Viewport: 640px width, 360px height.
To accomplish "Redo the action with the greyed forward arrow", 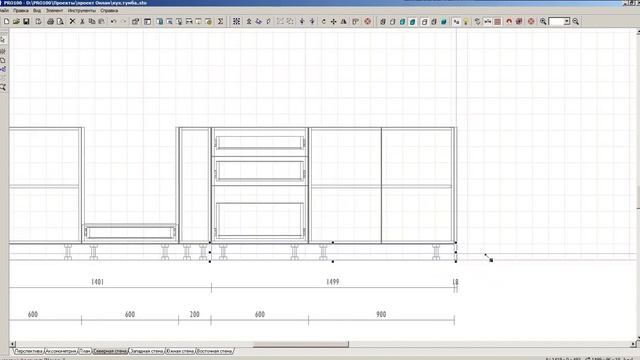I will tap(123, 21).
